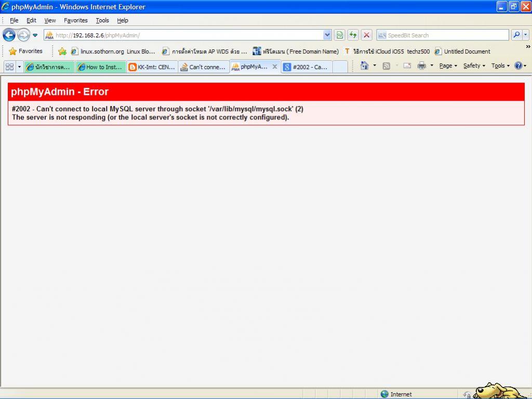Click the sleeping dog mascot
The image size is (532, 399).
tap(499, 391)
